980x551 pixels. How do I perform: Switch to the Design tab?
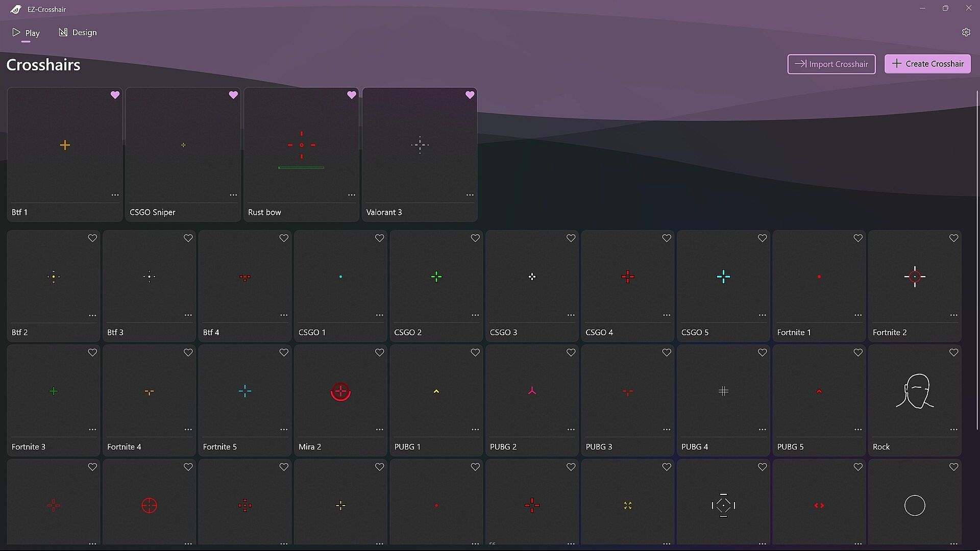(78, 33)
